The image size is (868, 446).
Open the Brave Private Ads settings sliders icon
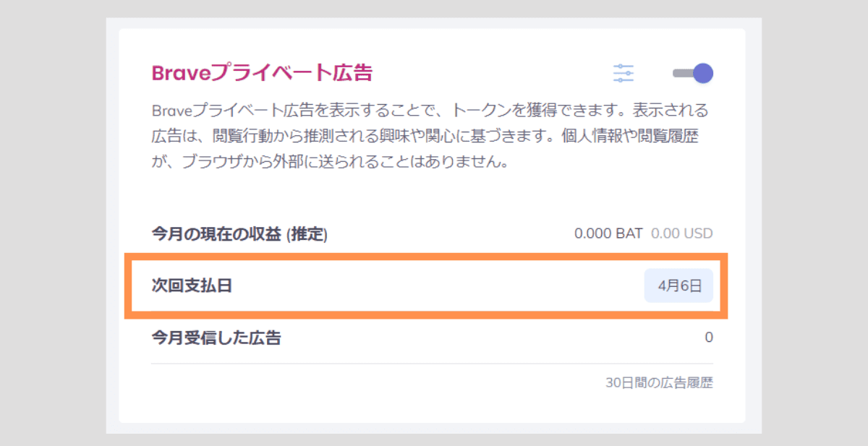623,73
